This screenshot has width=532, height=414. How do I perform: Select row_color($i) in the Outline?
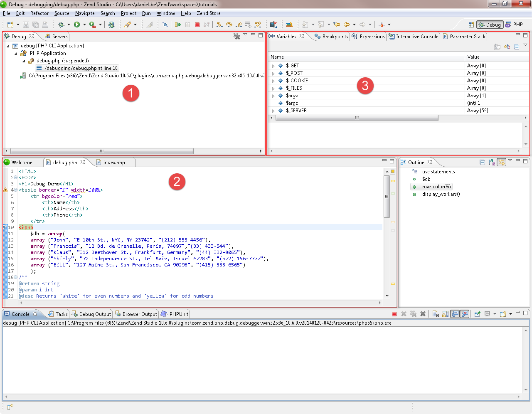(x=436, y=187)
